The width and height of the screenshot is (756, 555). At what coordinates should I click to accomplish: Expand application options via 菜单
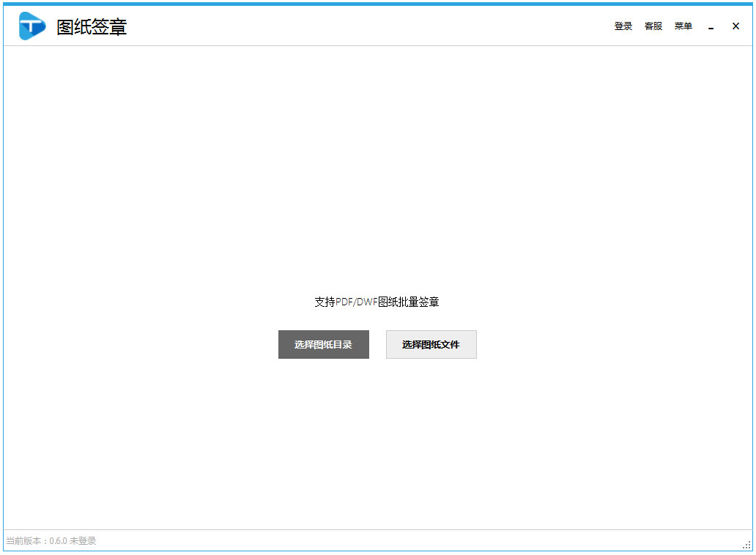pos(683,26)
